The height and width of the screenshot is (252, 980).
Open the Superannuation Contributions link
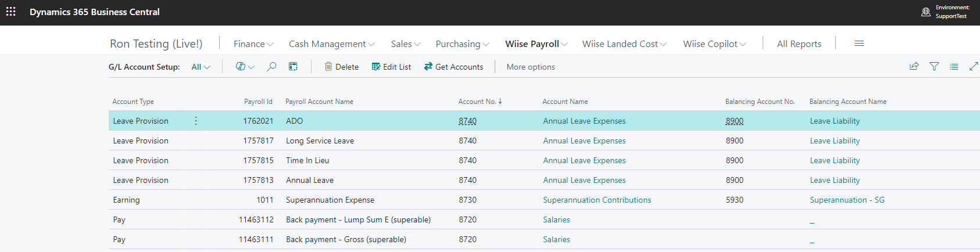click(597, 200)
